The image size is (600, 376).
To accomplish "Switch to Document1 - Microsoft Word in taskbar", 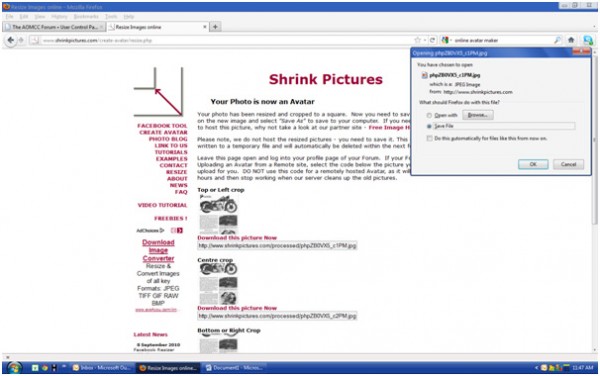I will coord(234,368).
